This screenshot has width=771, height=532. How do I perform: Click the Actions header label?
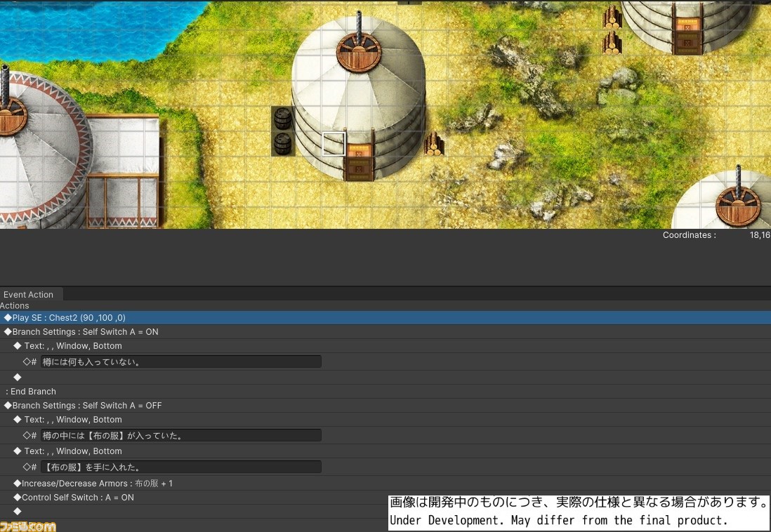click(15, 306)
